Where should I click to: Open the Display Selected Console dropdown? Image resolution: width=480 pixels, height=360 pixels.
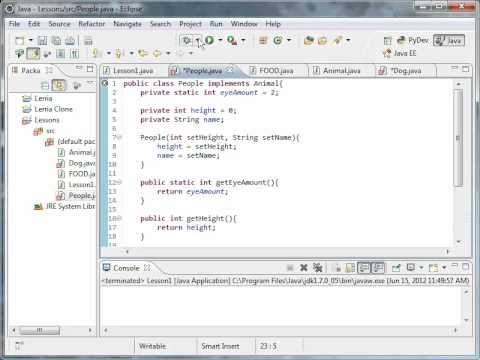point(421,267)
